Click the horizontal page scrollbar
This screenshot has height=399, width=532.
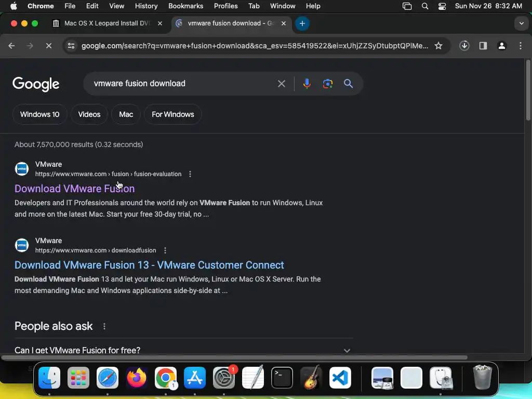(234, 357)
